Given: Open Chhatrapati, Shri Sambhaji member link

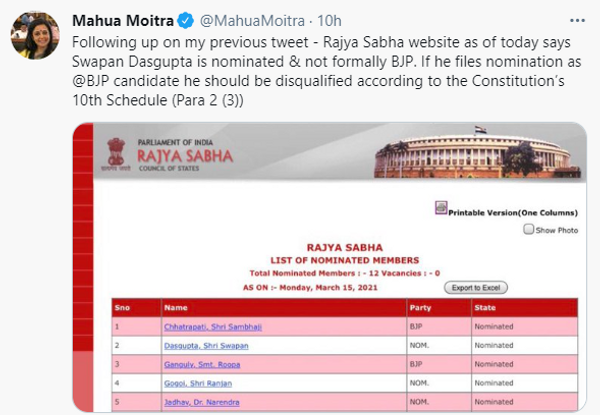Looking at the screenshot, I should click(213, 327).
